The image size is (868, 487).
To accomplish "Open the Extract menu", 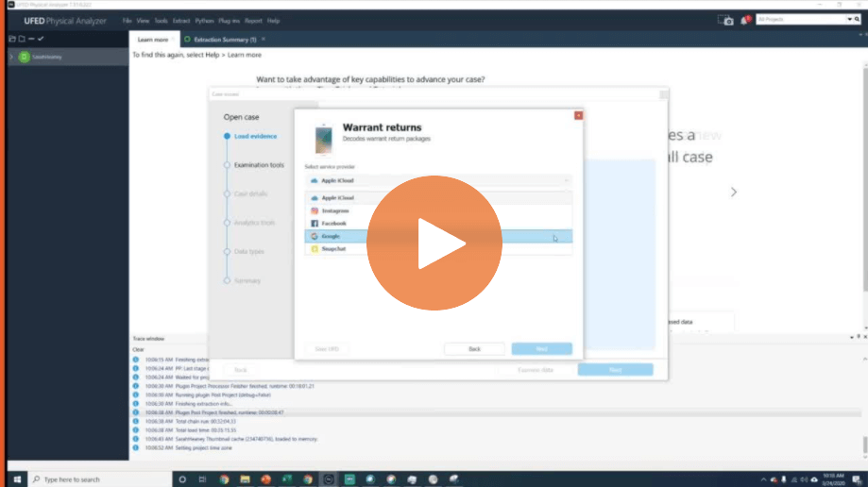I will (181, 21).
